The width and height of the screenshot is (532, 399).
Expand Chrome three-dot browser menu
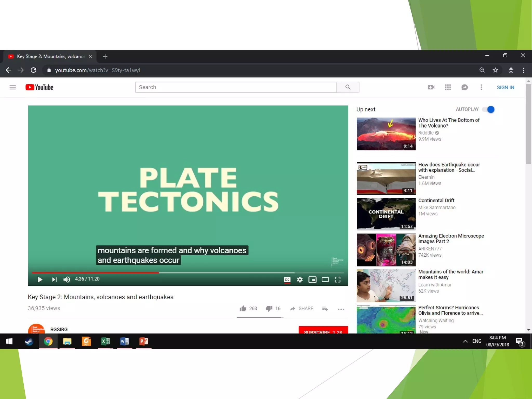tap(523, 70)
